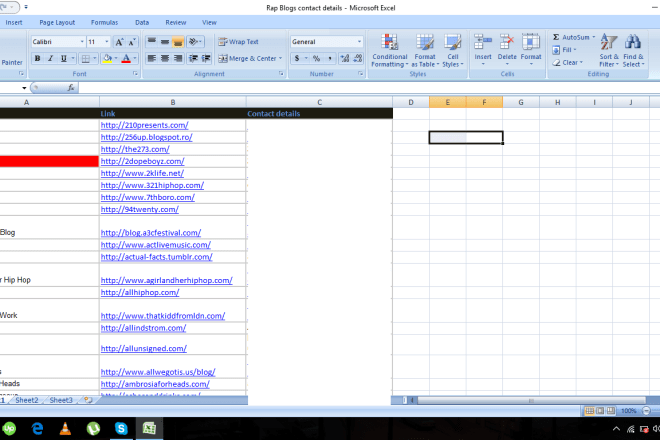Open the font name Calibri dropdown
The height and width of the screenshot is (440, 660).
point(82,42)
